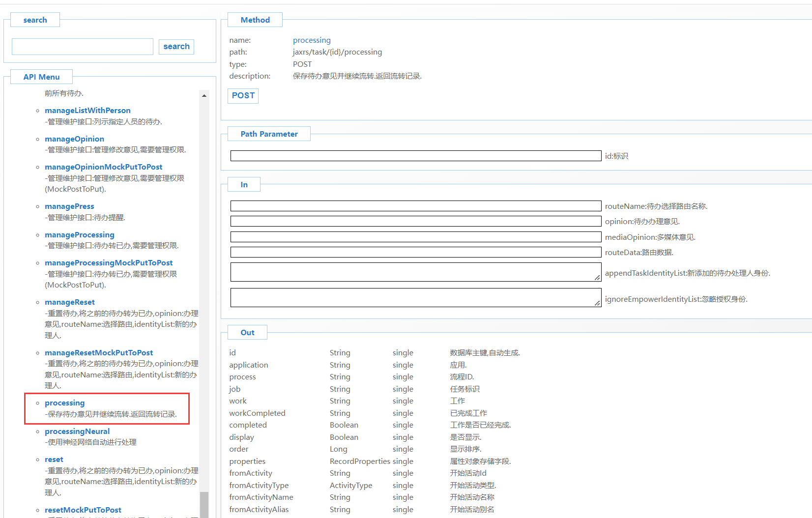
Task: Select the reset API link
Action: 54,460
